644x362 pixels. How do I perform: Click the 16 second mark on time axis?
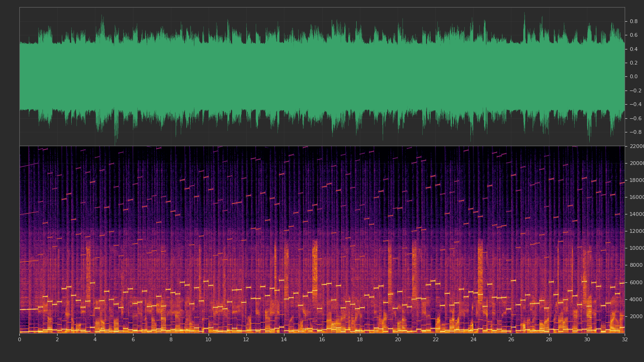(x=322, y=339)
